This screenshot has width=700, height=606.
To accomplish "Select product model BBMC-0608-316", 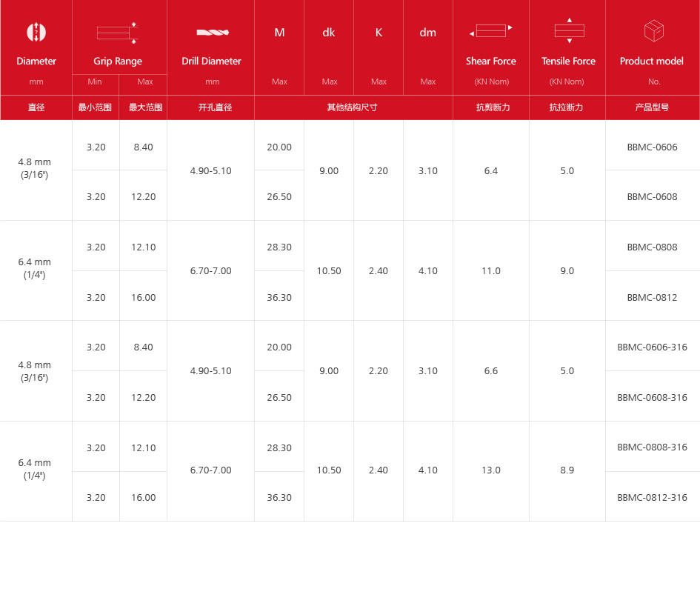I will (x=652, y=397).
